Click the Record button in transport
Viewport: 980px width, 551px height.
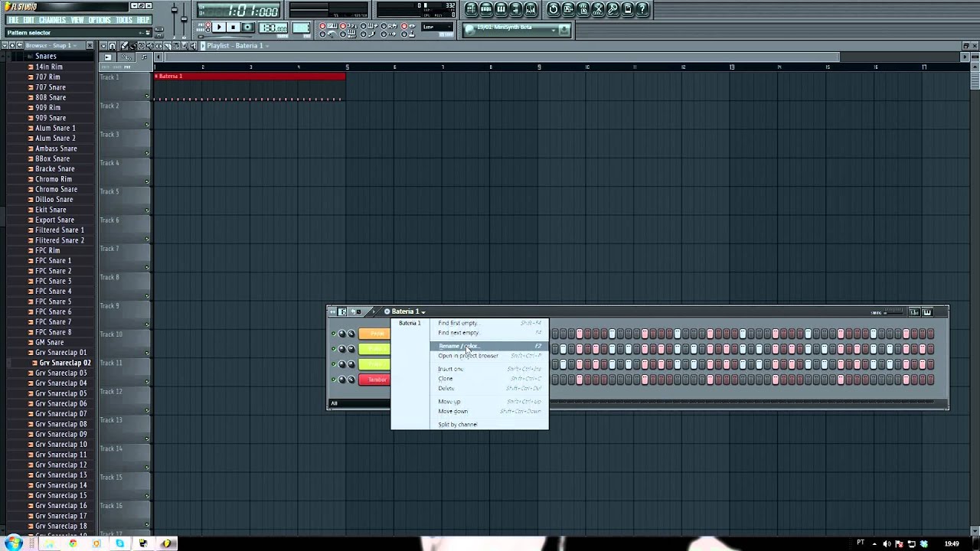pos(247,28)
